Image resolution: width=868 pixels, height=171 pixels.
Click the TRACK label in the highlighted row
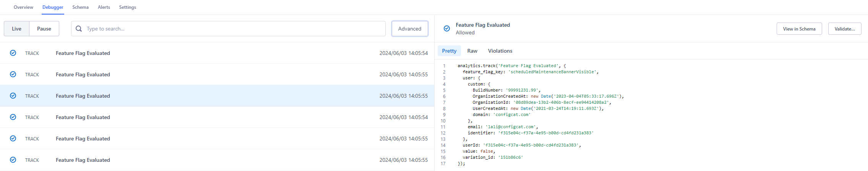32,96
